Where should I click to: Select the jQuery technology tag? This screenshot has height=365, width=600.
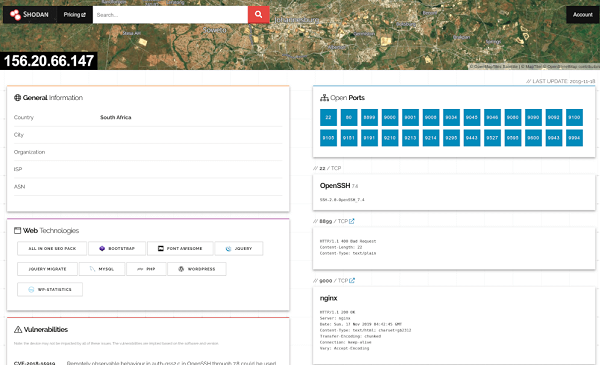239,248
